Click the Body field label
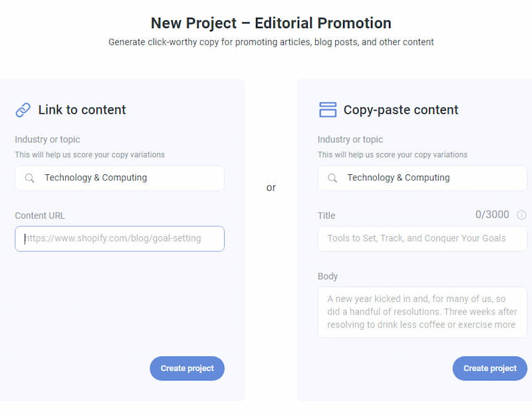Screen dimensions: 532x413 click(x=328, y=276)
